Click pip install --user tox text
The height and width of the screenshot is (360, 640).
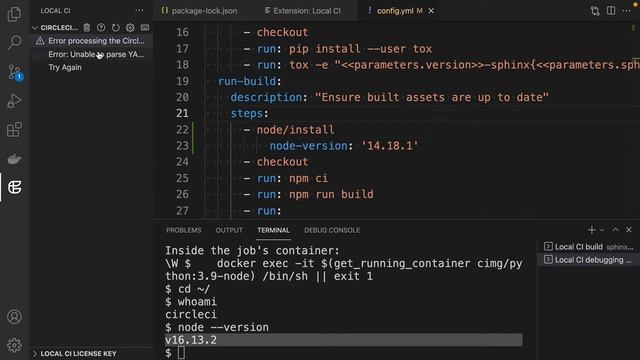pyautogui.click(x=360, y=49)
